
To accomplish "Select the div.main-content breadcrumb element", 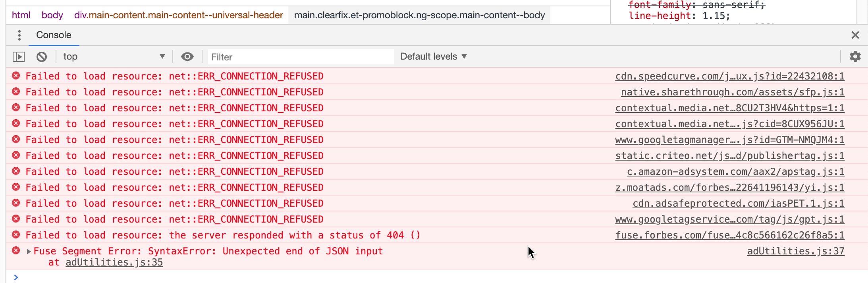I will [x=178, y=15].
